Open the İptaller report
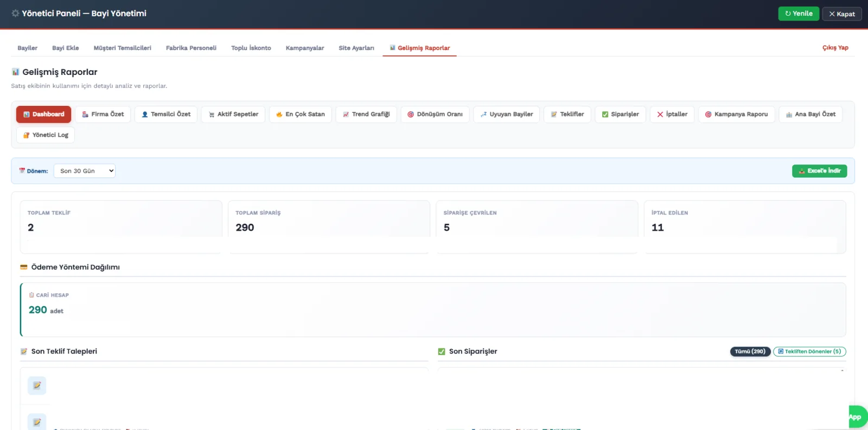 click(672, 114)
